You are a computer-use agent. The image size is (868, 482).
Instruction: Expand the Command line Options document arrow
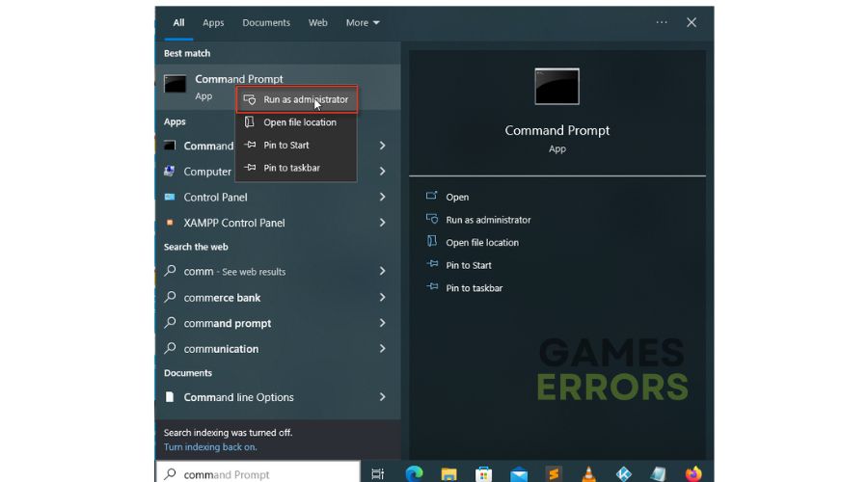(x=383, y=397)
